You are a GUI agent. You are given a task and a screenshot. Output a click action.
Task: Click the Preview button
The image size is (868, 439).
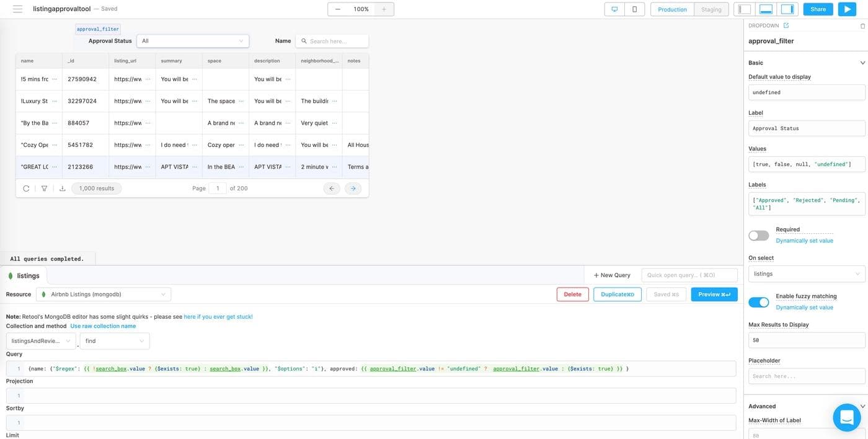714,295
